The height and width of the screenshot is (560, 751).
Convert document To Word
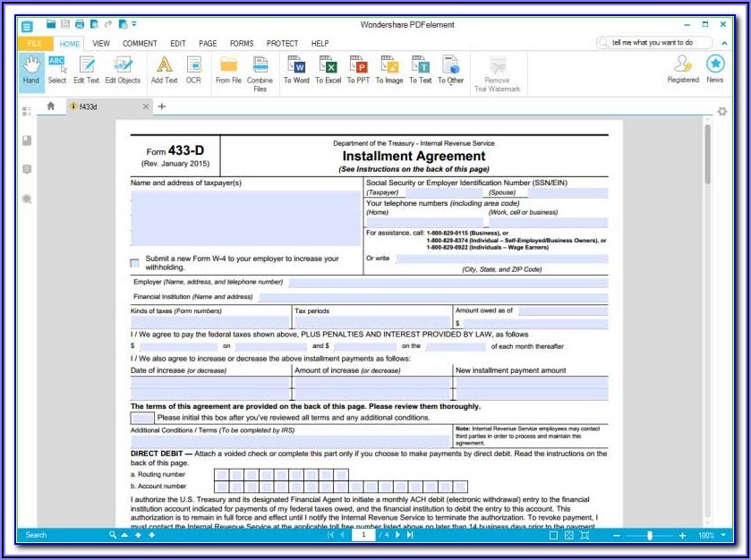pos(296,70)
